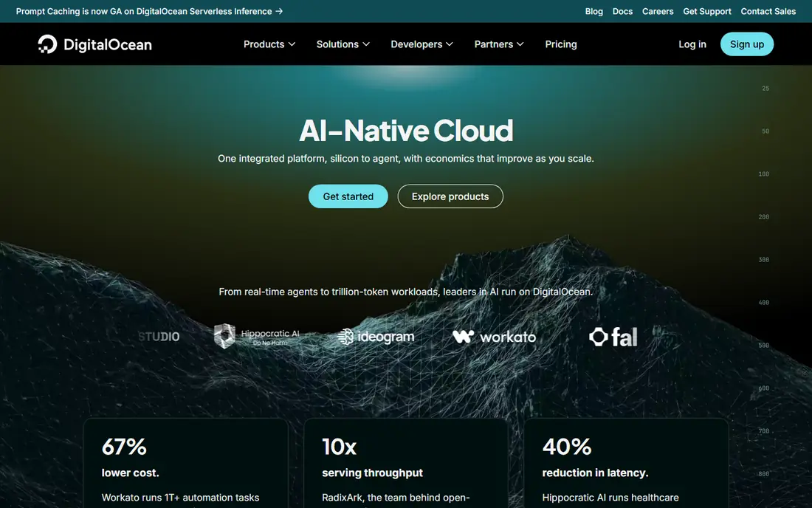
Task: Click the fal logo
Action: click(x=613, y=337)
